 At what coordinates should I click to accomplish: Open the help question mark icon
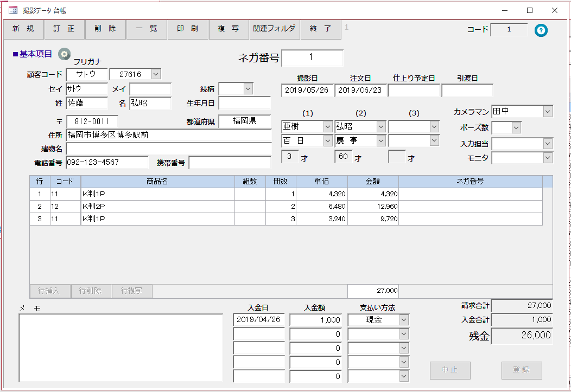point(541,30)
